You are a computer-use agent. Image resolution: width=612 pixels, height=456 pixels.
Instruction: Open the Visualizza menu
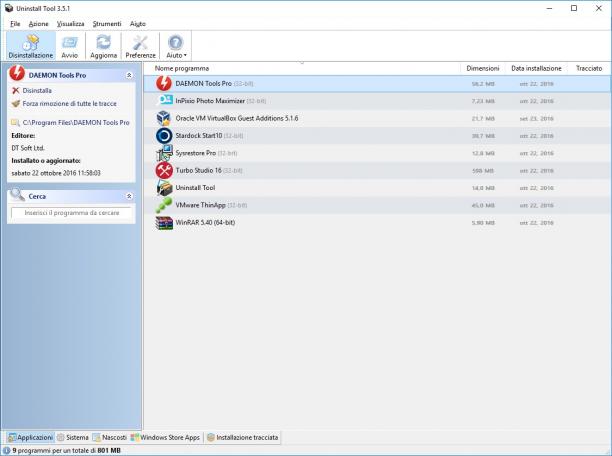[x=70, y=24]
